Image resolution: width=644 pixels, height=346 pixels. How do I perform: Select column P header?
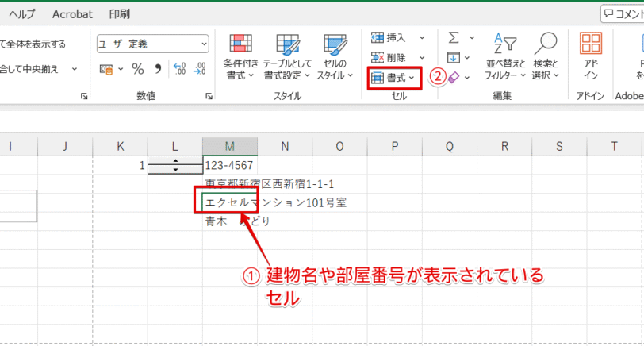coord(395,146)
